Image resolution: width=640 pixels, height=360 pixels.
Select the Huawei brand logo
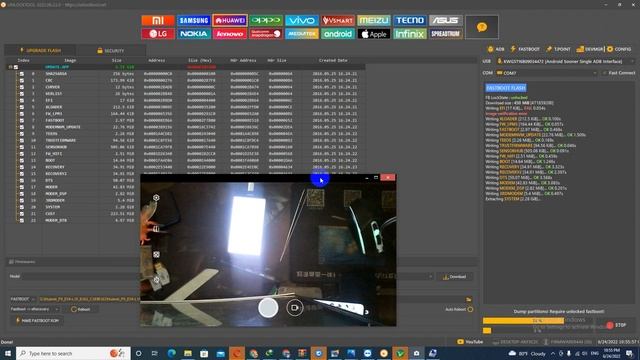pyautogui.click(x=230, y=20)
